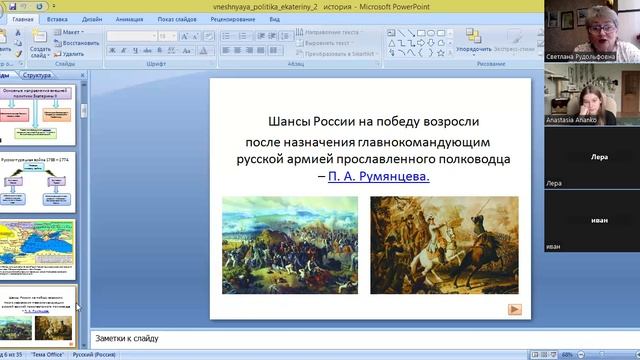Open the Дизайн ribbon tab

pyautogui.click(x=92, y=19)
